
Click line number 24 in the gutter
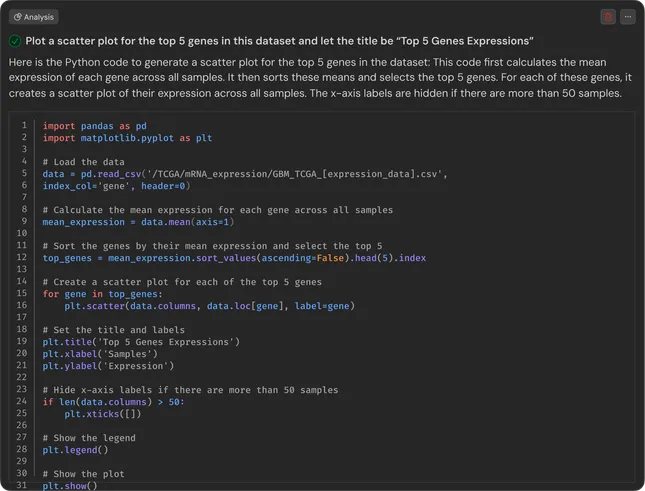(x=22, y=401)
